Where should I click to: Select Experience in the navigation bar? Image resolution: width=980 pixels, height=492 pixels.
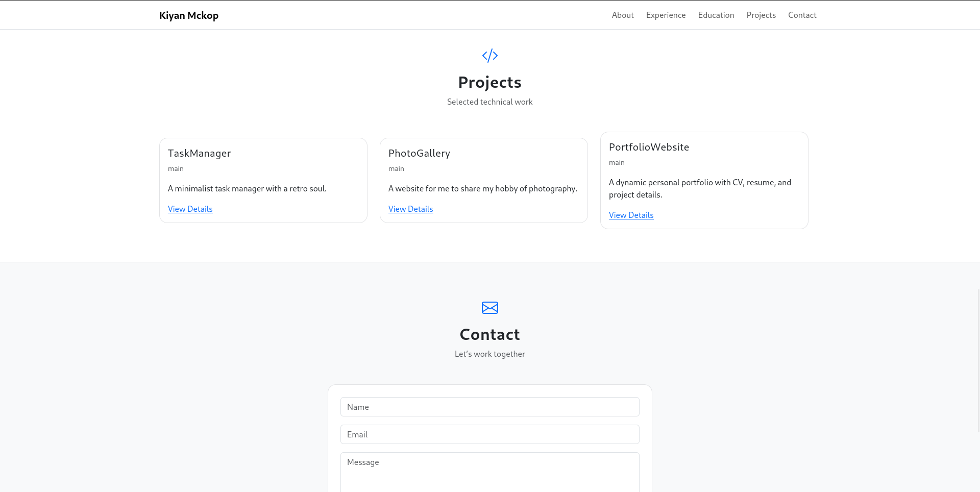pos(666,15)
